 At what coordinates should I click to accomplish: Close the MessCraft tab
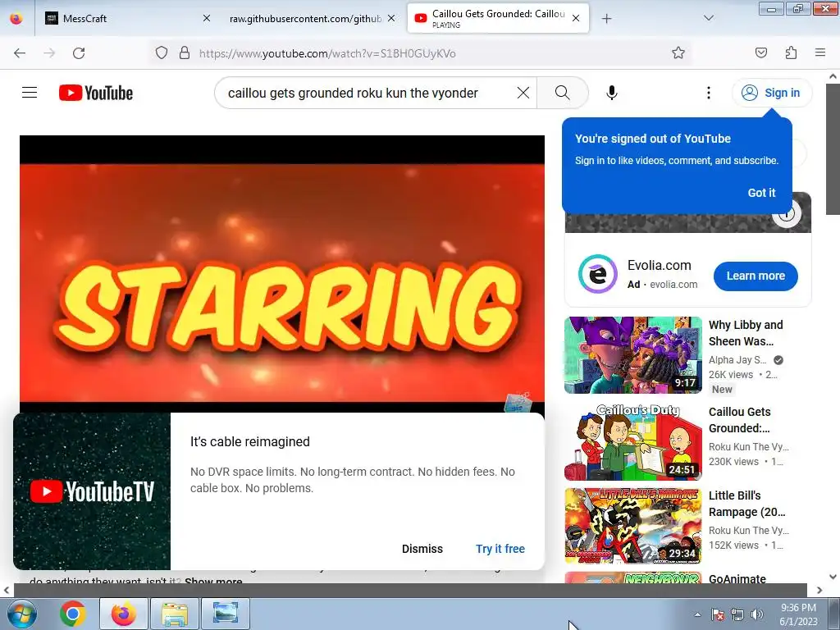pyautogui.click(x=207, y=18)
